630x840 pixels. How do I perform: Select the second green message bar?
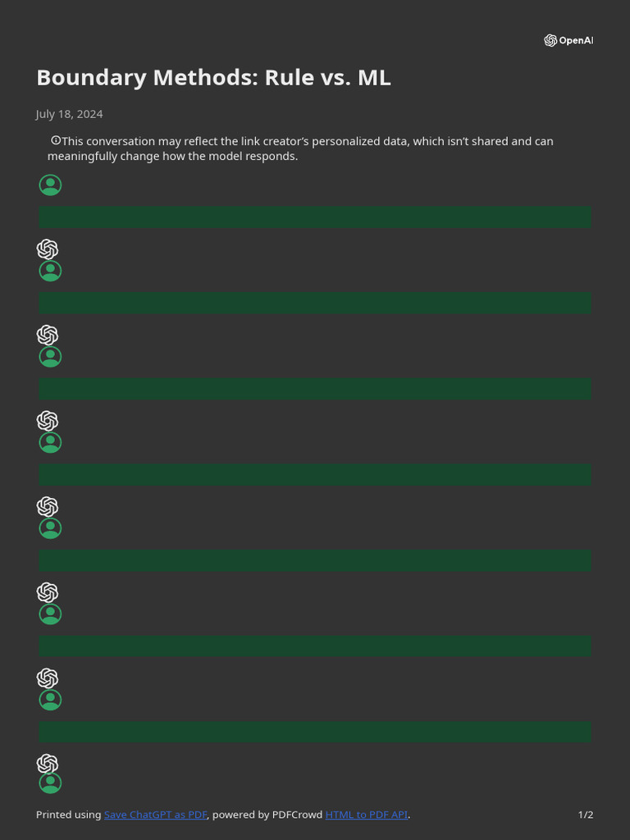pos(315,303)
